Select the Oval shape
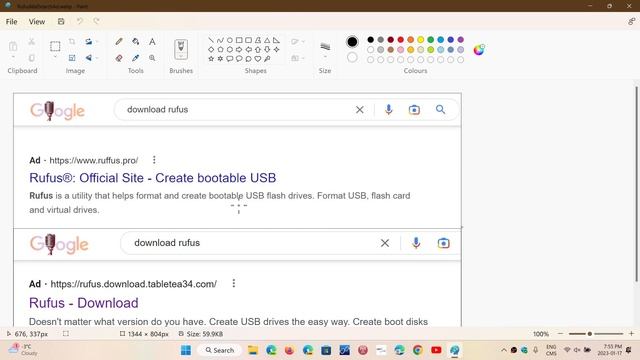640x360 pixels. point(230,40)
